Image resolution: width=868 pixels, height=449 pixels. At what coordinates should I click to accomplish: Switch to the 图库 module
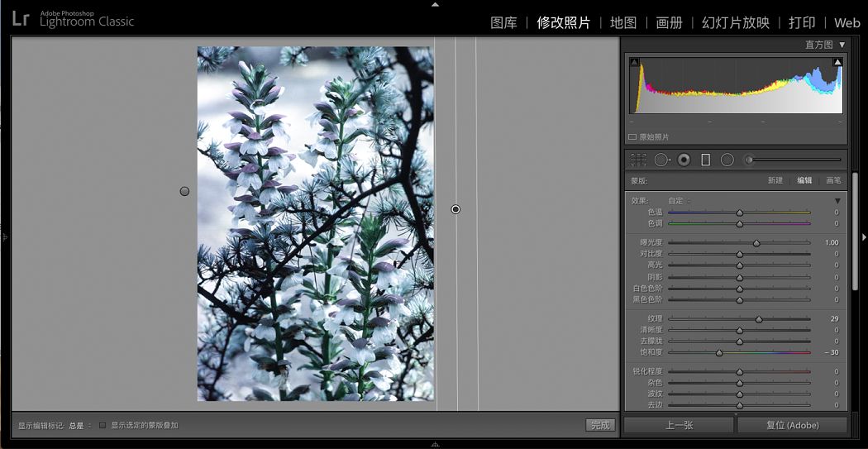[x=503, y=22]
